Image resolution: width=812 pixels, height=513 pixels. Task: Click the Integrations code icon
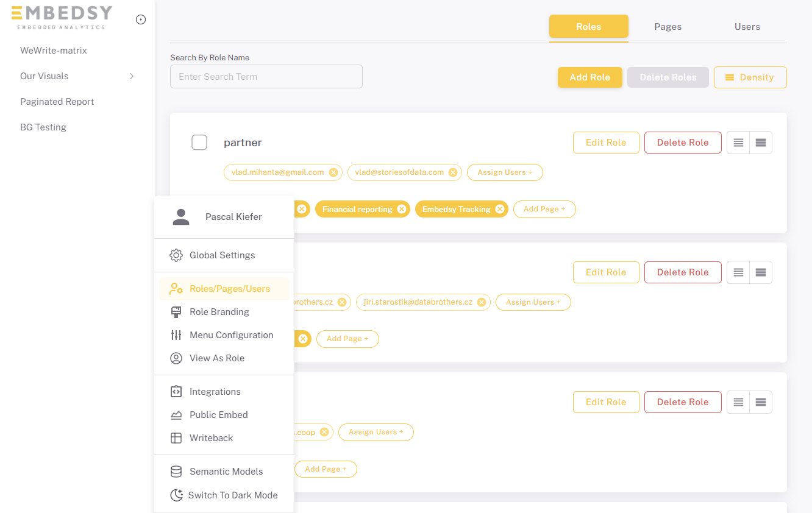[176, 391]
